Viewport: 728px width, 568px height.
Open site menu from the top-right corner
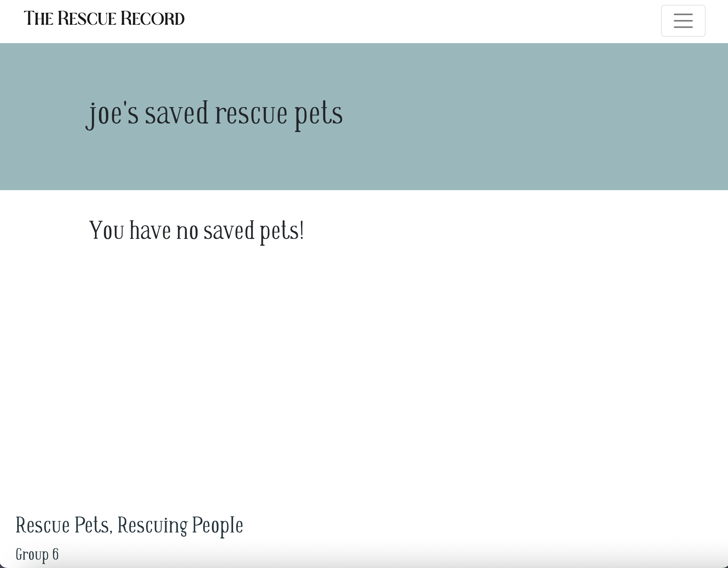point(683,21)
